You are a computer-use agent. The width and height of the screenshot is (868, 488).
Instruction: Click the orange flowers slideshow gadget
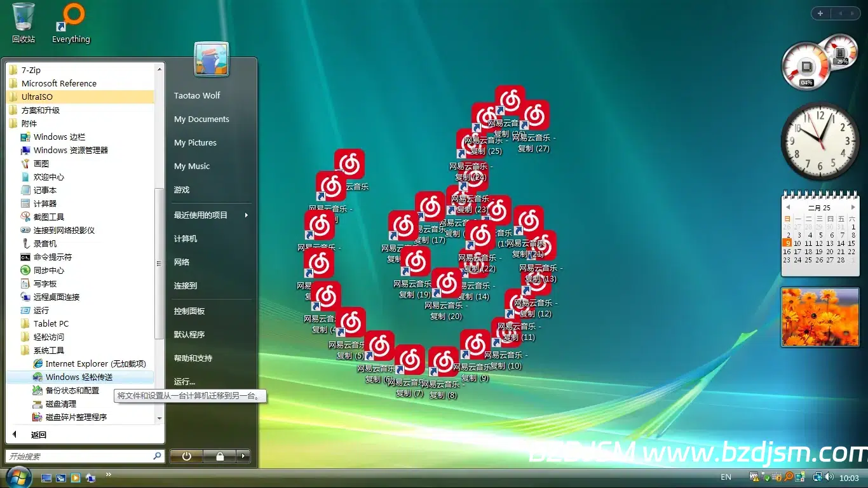(820, 317)
